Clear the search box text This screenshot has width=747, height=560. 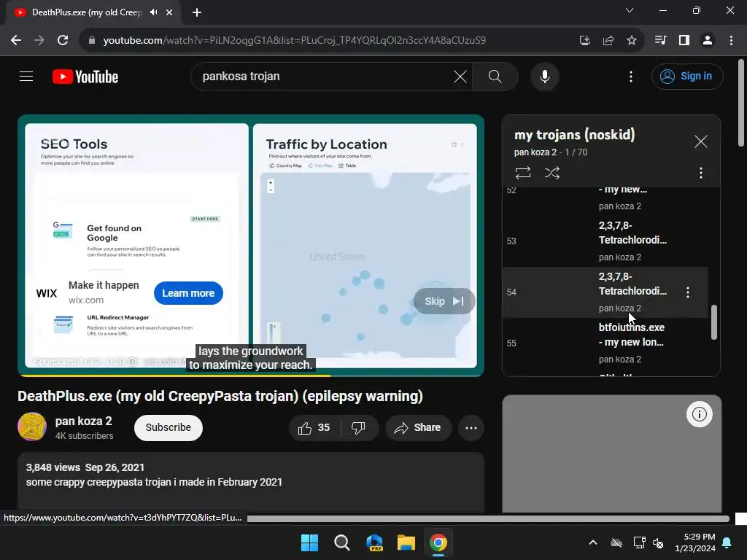[460, 76]
